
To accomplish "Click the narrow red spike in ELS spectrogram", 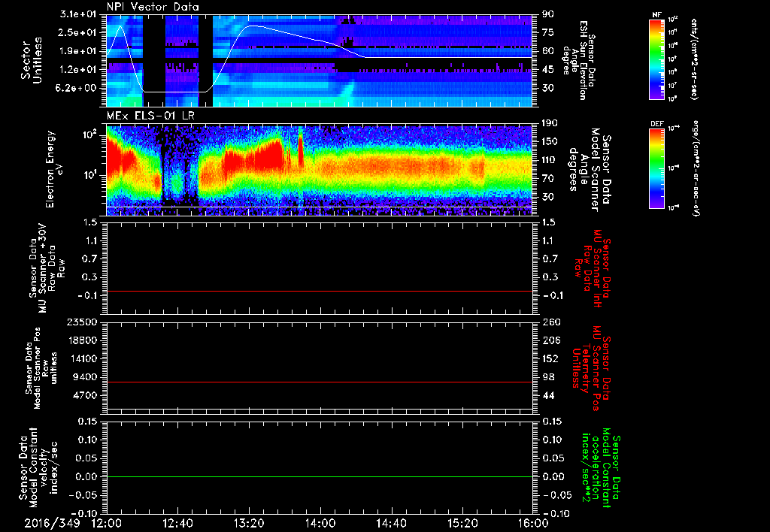I will [x=301, y=150].
